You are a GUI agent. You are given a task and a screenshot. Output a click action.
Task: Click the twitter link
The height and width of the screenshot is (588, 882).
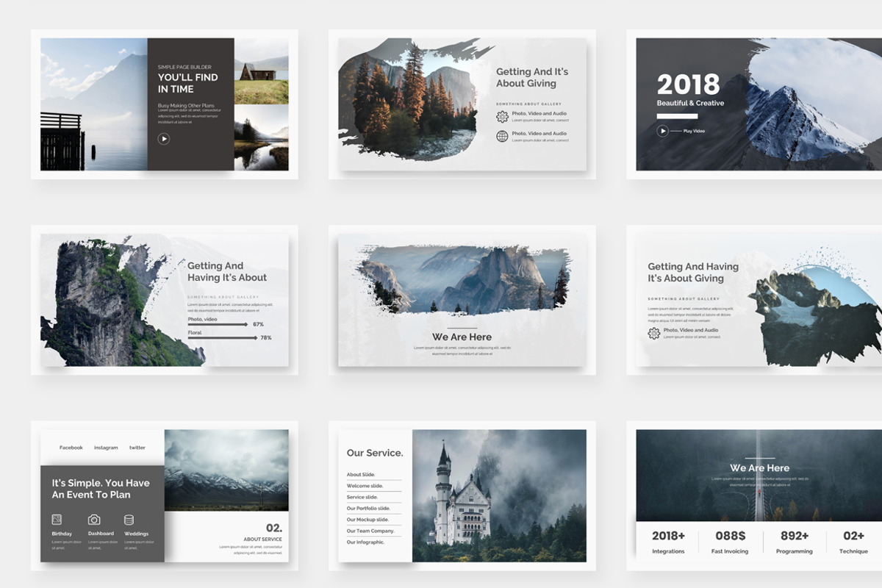tap(137, 448)
